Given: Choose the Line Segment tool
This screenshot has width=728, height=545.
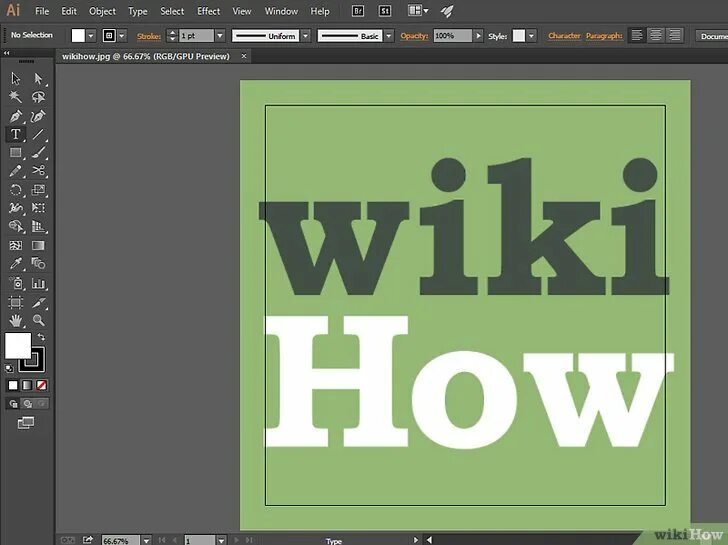Looking at the screenshot, I should [x=38, y=134].
